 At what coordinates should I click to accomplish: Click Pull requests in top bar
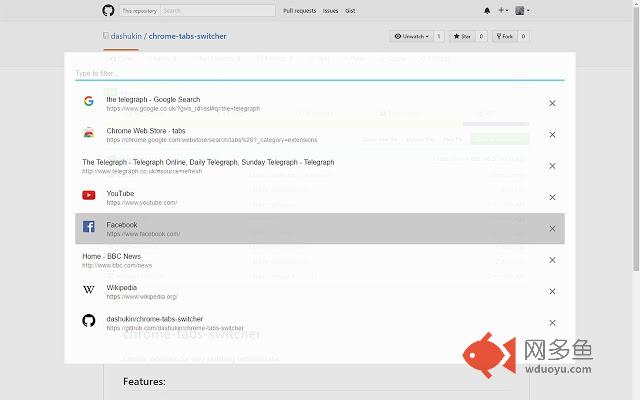(x=300, y=11)
